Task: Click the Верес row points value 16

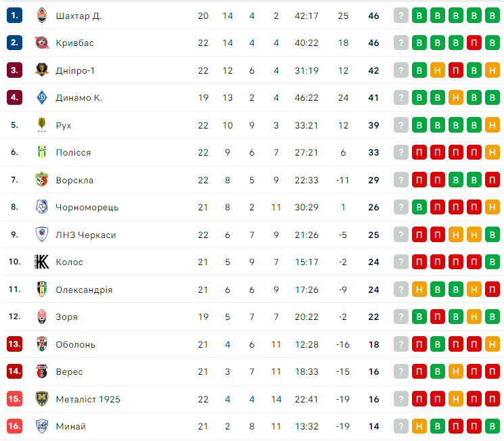Action: coord(374,371)
